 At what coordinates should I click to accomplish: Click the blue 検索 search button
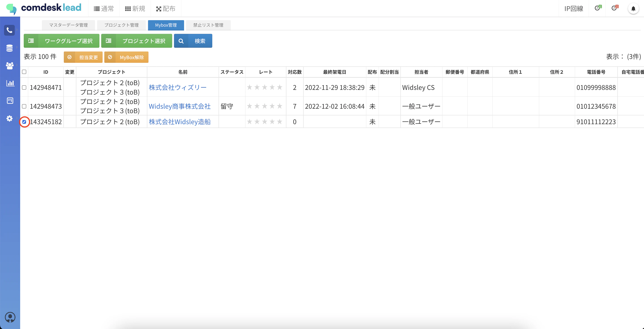coord(193,41)
